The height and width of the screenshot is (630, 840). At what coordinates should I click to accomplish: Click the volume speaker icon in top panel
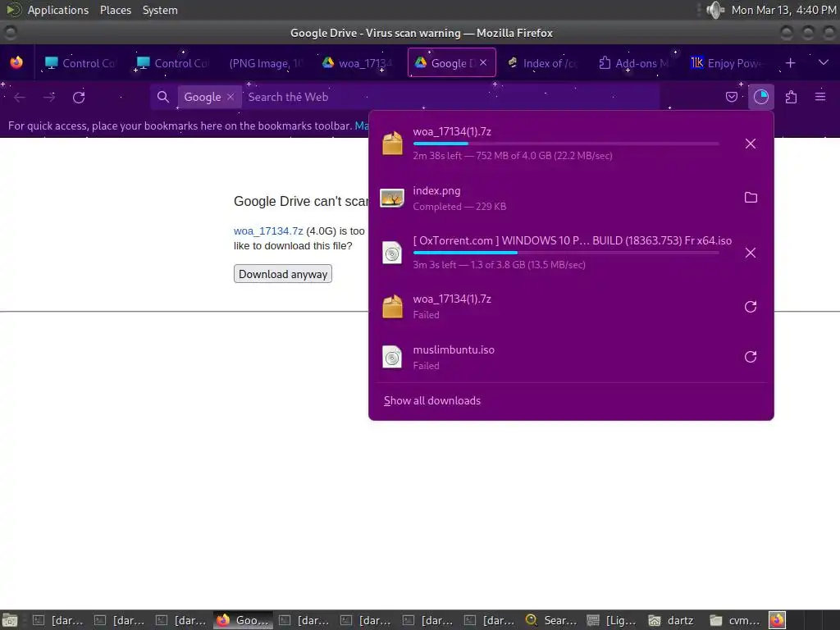coord(714,10)
